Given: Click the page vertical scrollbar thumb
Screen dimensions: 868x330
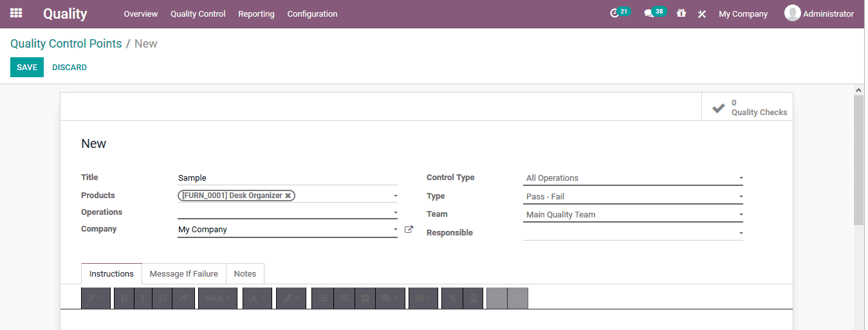Looking at the screenshot, I should pyautogui.click(x=859, y=160).
